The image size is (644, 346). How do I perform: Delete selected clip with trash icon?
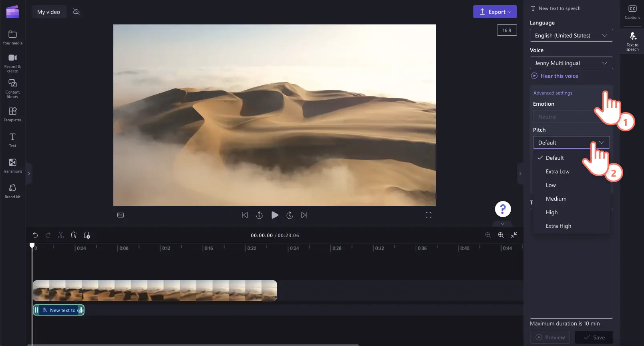coord(74,235)
